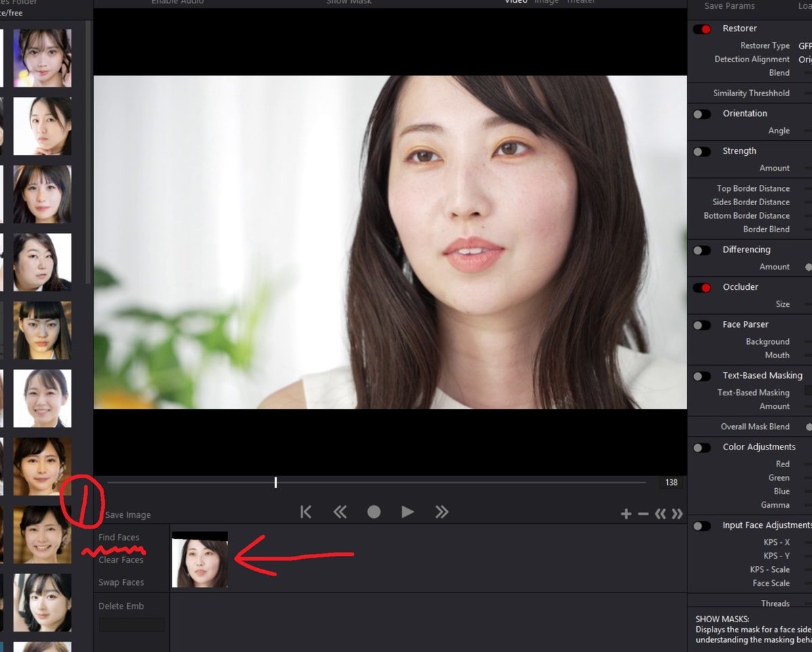Remove a marker with the minus icon
812x652 pixels.
644,515
